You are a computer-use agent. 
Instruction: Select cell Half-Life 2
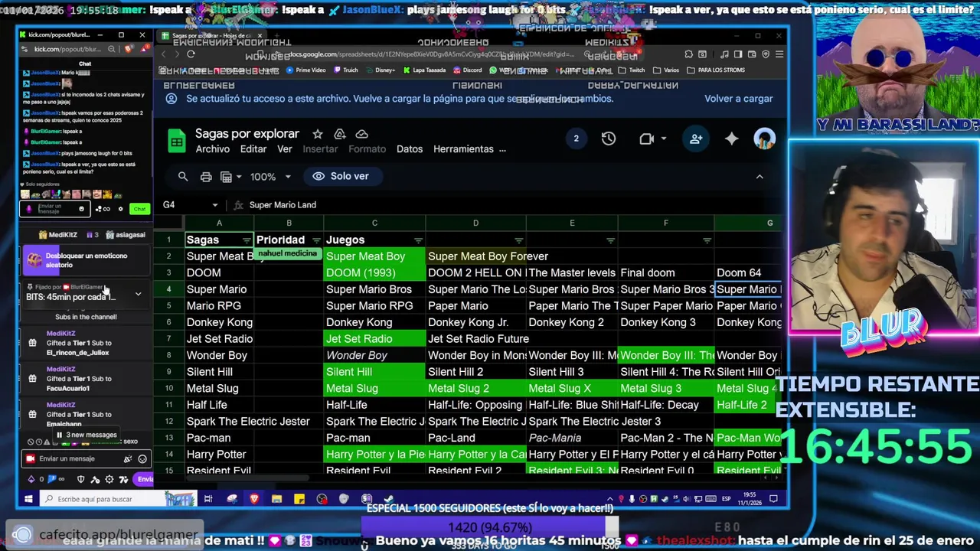(747, 405)
